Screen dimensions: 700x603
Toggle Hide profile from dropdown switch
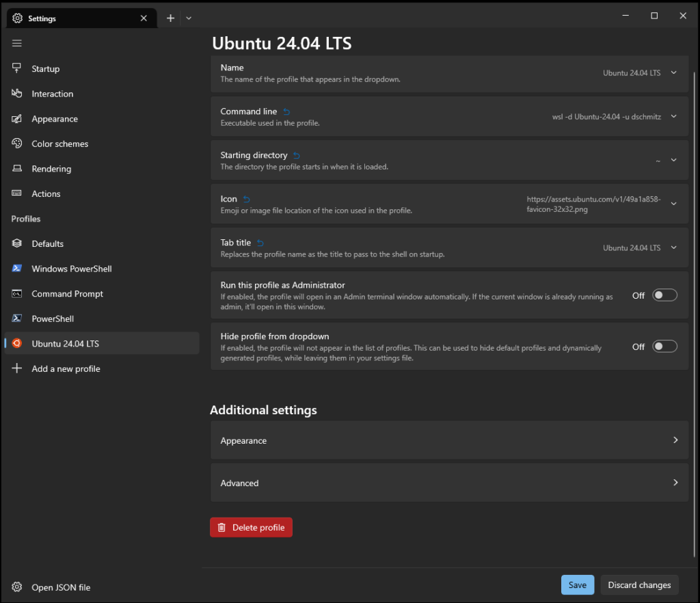tap(664, 347)
